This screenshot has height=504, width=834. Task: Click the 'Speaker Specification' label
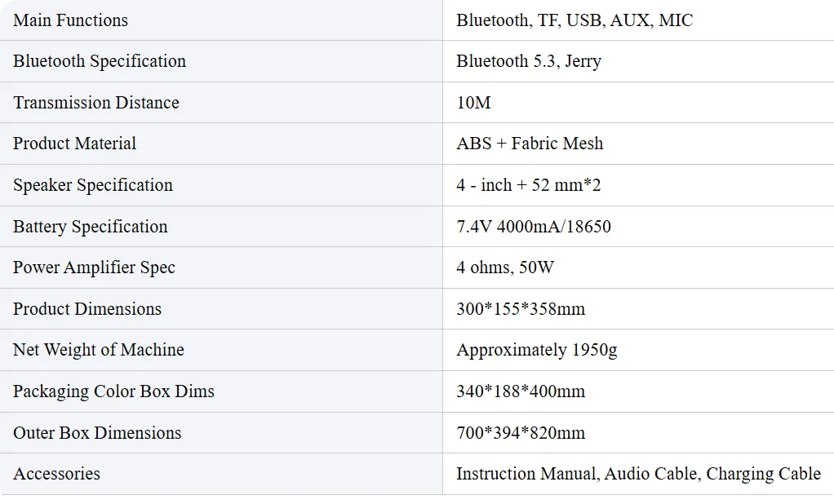pyautogui.click(x=93, y=185)
